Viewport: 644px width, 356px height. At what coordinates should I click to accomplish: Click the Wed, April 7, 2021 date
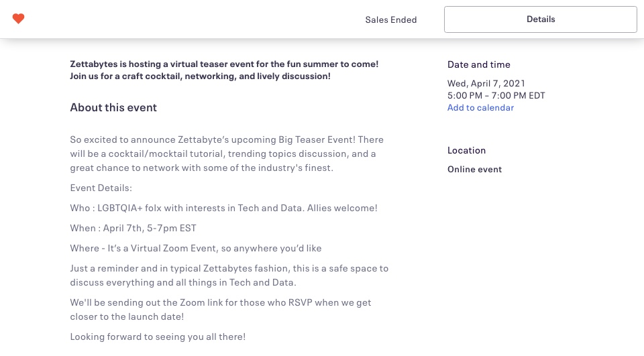pos(486,83)
